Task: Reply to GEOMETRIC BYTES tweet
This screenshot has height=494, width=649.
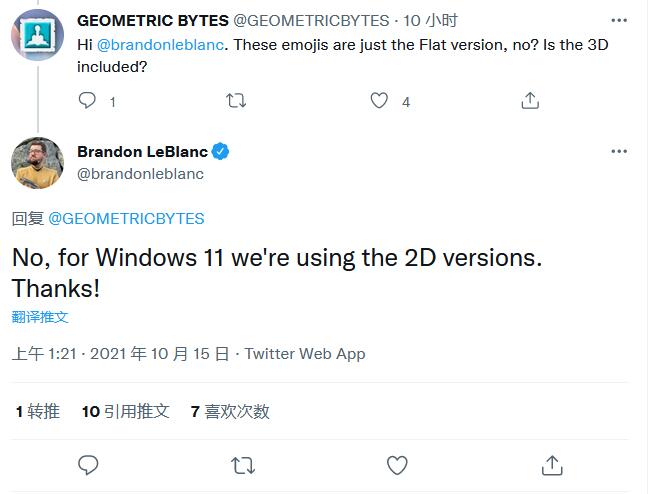Action: [x=88, y=100]
